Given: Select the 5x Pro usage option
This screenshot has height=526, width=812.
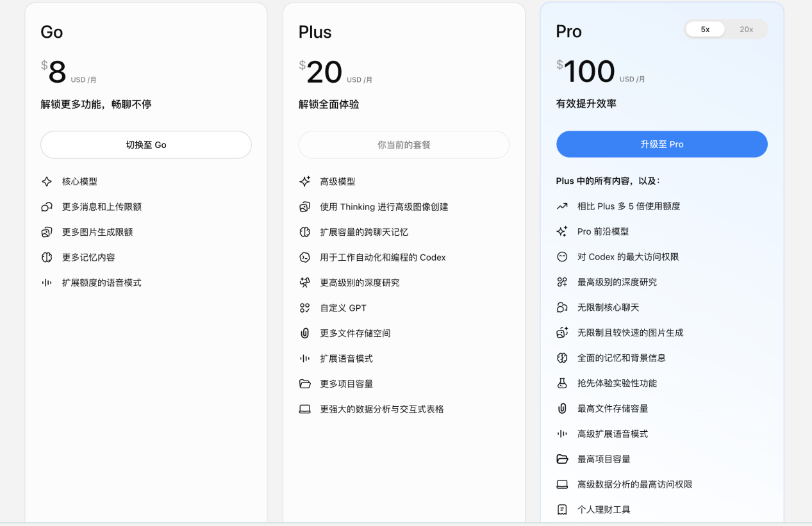Looking at the screenshot, I should tap(705, 29).
